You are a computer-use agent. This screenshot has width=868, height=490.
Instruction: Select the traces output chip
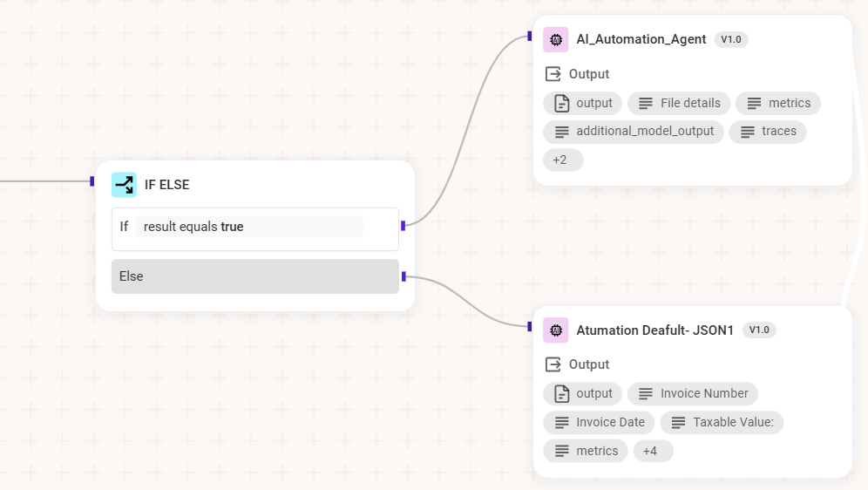tap(768, 132)
